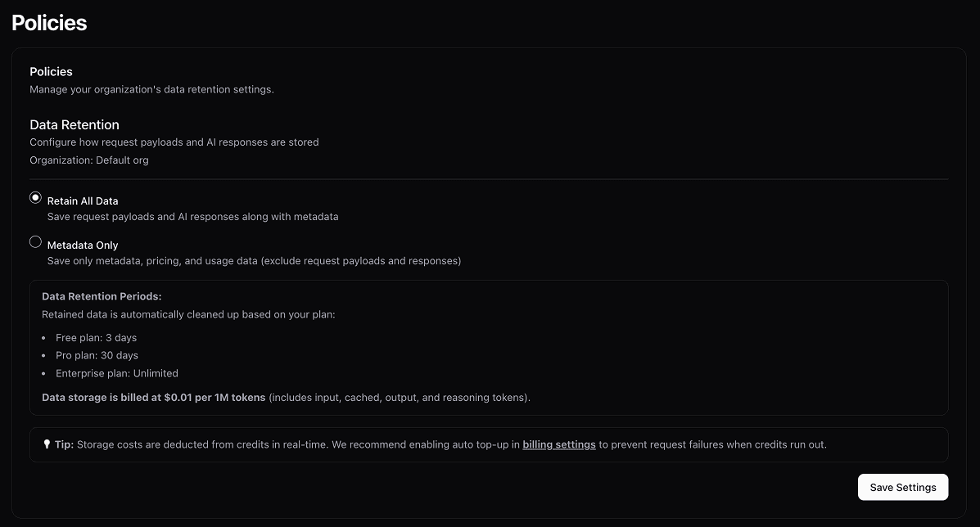Click the "Retain All Data" label text
980x527 pixels.
coord(83,200)
